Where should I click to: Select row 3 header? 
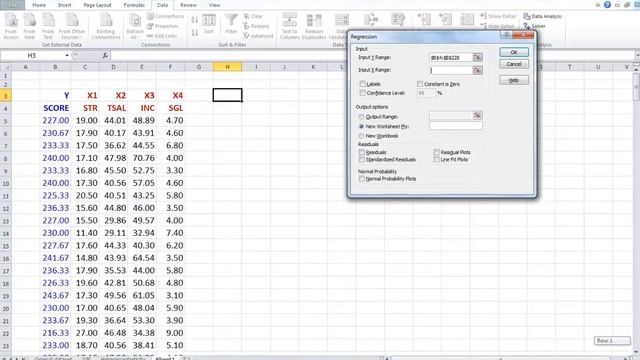(x=6, y=96)
